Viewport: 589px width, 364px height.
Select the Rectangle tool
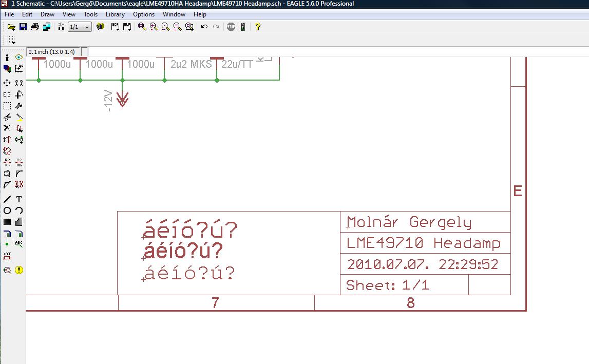click(7, 222)
